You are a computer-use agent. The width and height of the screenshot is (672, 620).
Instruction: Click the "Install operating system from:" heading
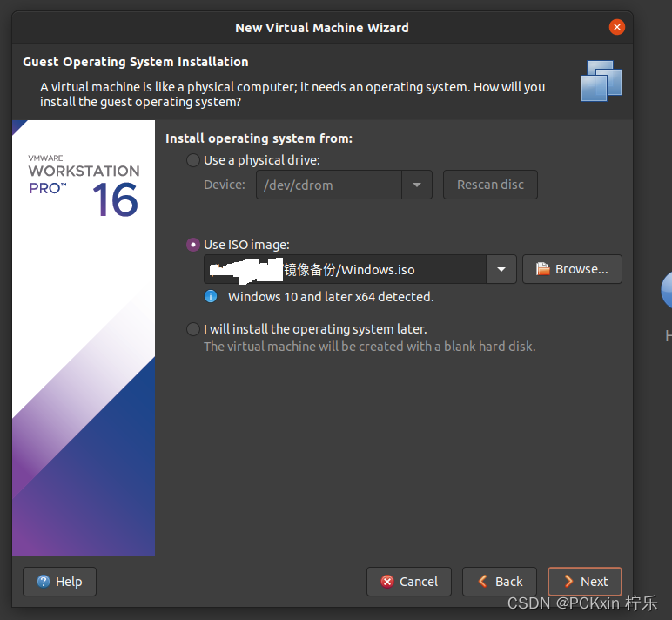(x=259, y=138)
